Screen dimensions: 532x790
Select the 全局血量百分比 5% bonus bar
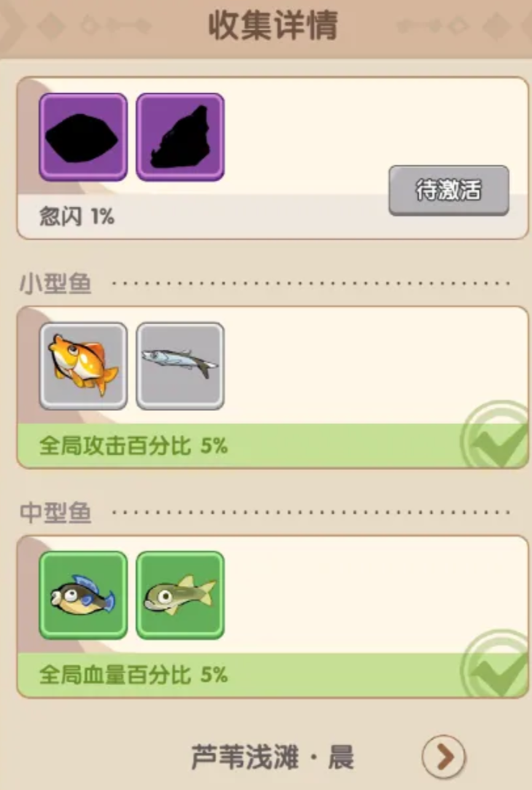click(273, 675)
